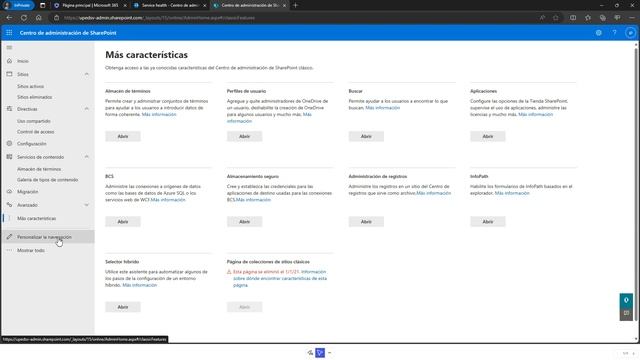Click the Directivas icon in sidebar
Image resolution: width=640 pixels, height=360 pixels.
pyautogui.click(x=9, y=109)
